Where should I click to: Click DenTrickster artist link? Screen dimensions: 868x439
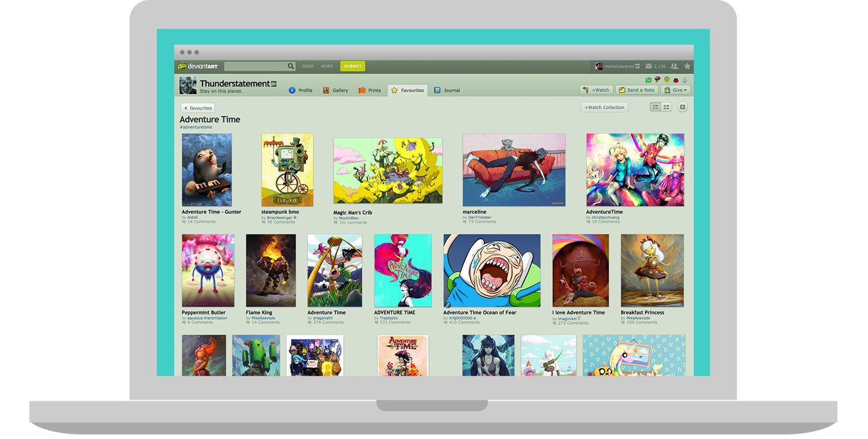(480, 217)
